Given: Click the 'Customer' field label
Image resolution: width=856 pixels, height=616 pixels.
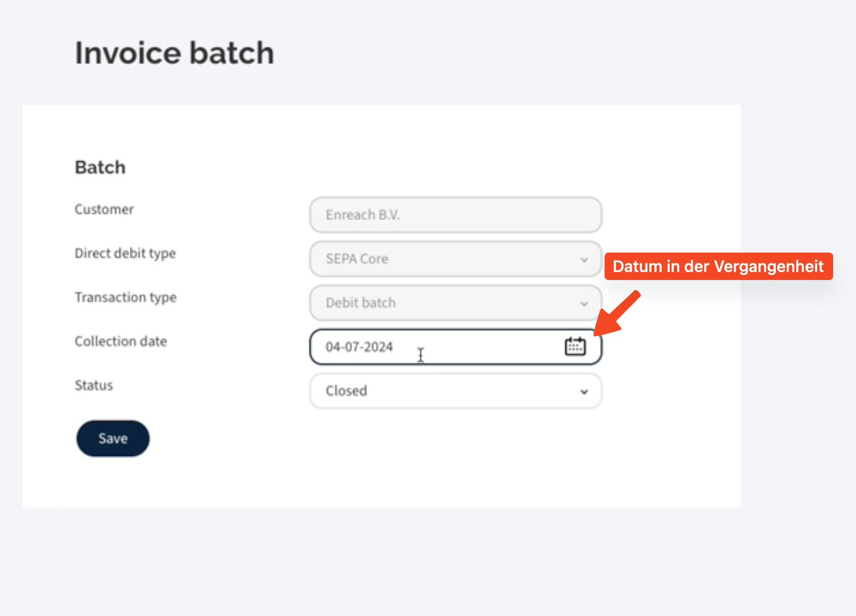Looking at the screenshot, I should coord(104,209).
